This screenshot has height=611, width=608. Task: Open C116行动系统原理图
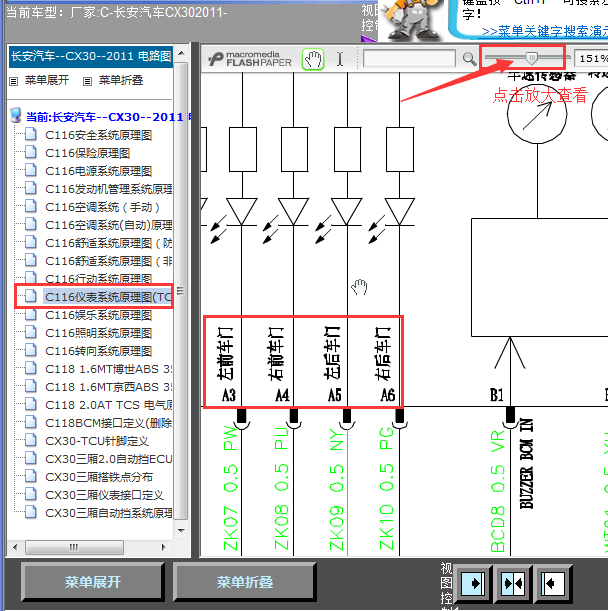tap(98, 279)
